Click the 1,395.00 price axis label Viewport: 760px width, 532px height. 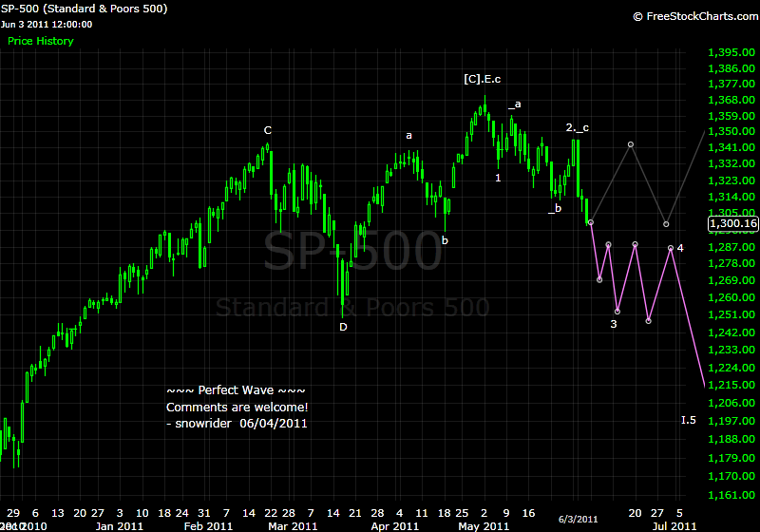point(731,52)
